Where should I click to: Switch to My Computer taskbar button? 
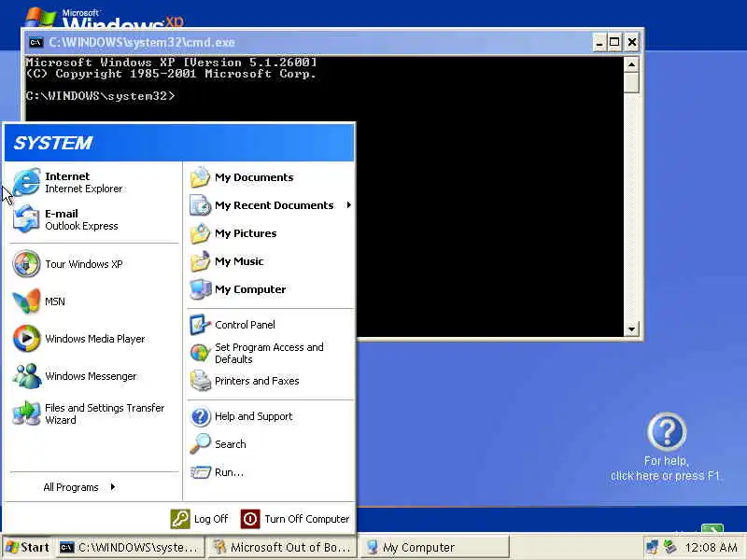(x=434, y=547)
